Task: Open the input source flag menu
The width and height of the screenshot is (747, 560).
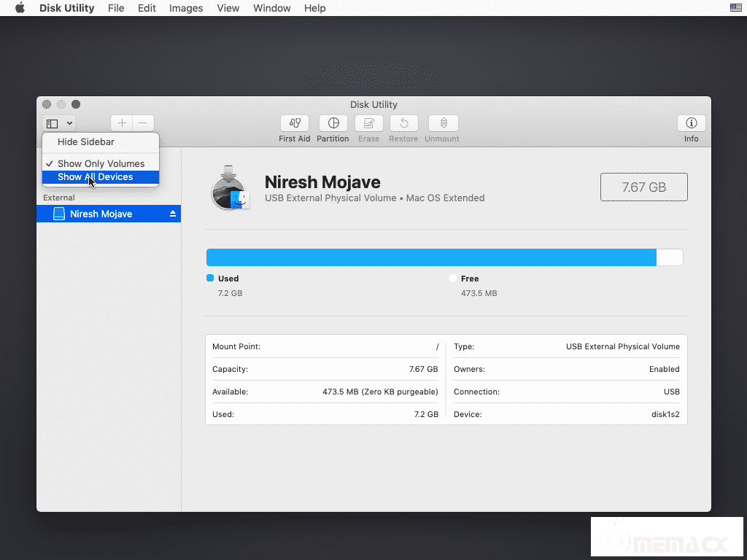Action: [735, 8]
